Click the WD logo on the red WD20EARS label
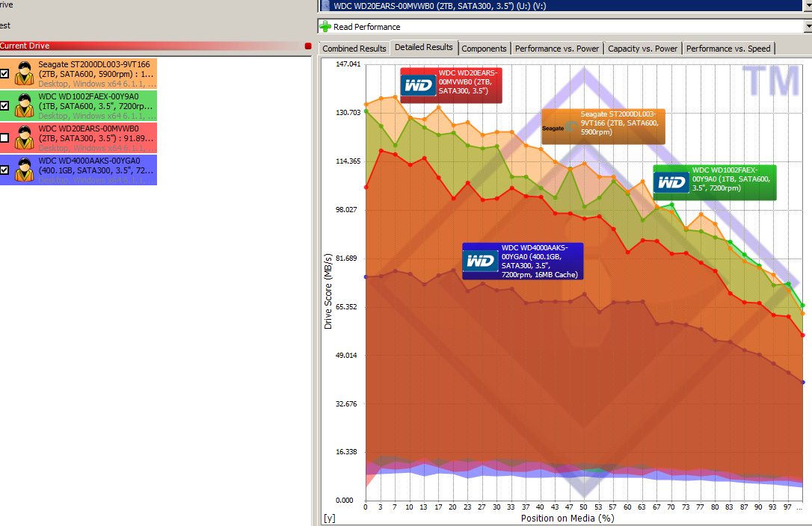The width and height of the screenshot is (812, 526). click(x=419, y=85)
